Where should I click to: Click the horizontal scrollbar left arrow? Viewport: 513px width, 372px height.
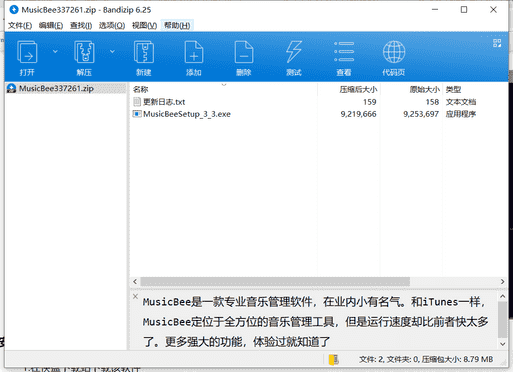(x=135, y=282)
